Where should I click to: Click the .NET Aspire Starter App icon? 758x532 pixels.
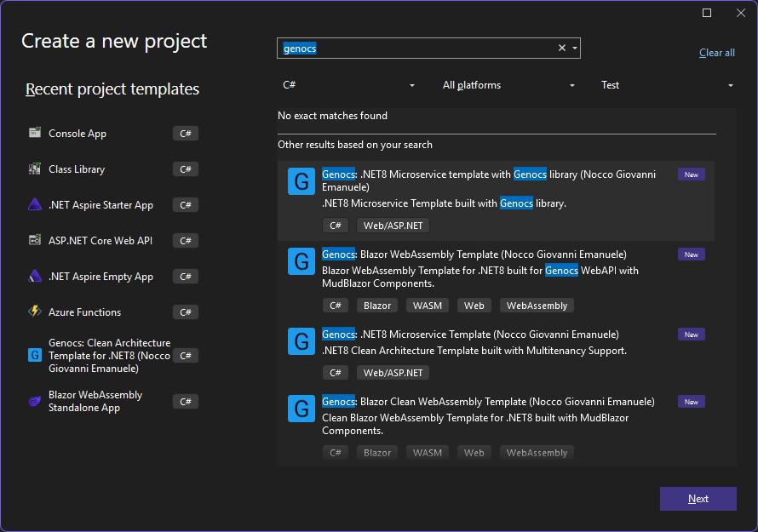[35, 205]
